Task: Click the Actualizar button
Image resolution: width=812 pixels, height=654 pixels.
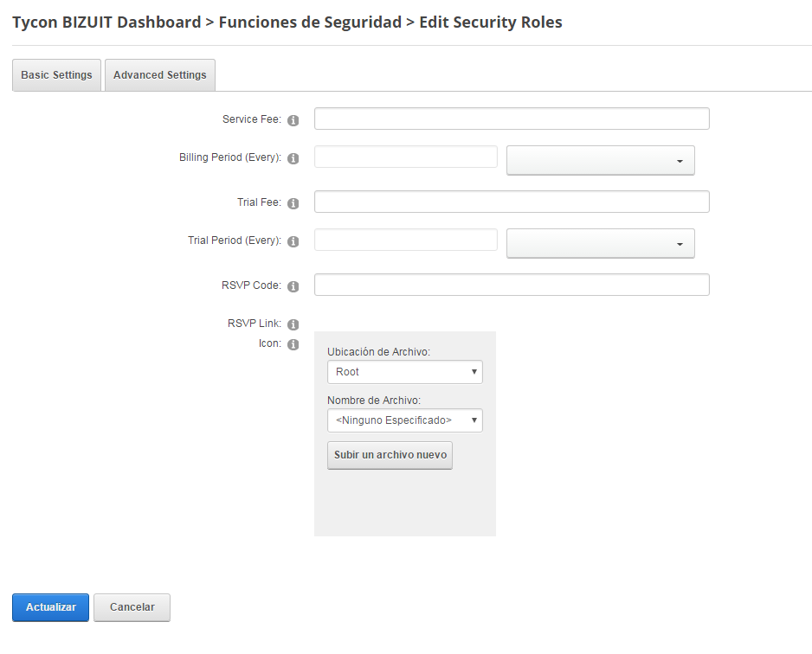Action: [51, 607]
